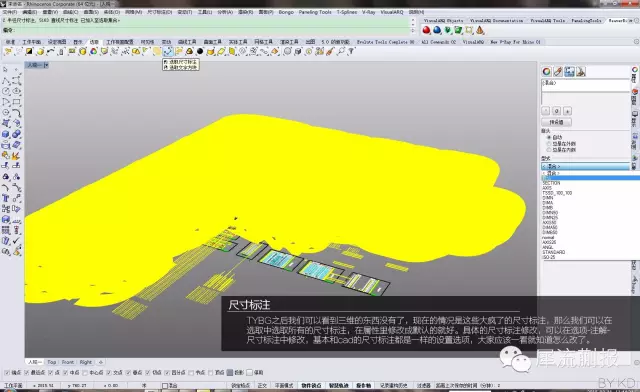Select the Text tool in the left sidebar

pos(6,198)
